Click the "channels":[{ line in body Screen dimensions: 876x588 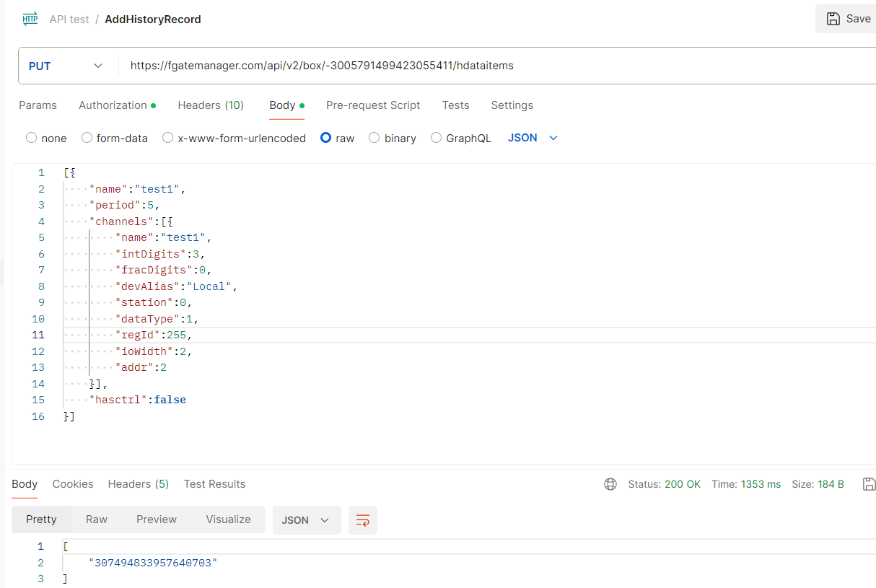point(131,221)
